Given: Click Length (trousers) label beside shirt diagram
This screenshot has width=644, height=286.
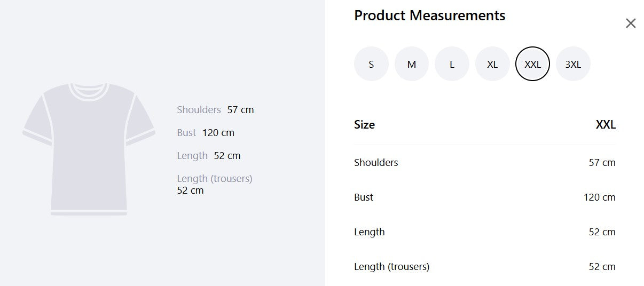Looking at the screenshot, I should tap(214, 179).
